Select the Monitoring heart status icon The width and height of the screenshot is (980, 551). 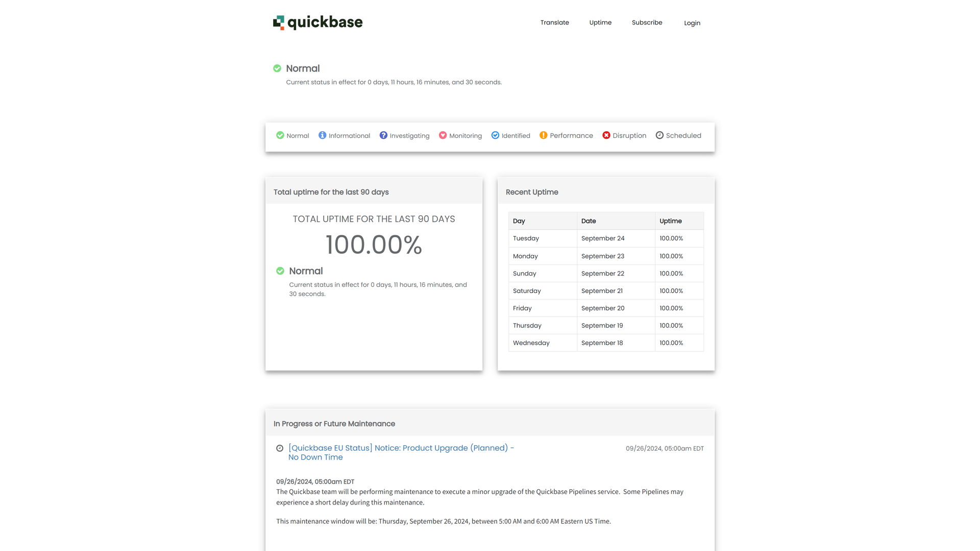pyautogui.click(x=443, y=135)
